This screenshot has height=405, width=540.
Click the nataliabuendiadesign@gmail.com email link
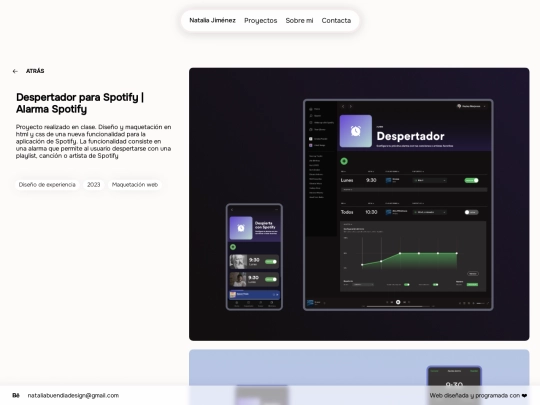[x=73, y=395]
